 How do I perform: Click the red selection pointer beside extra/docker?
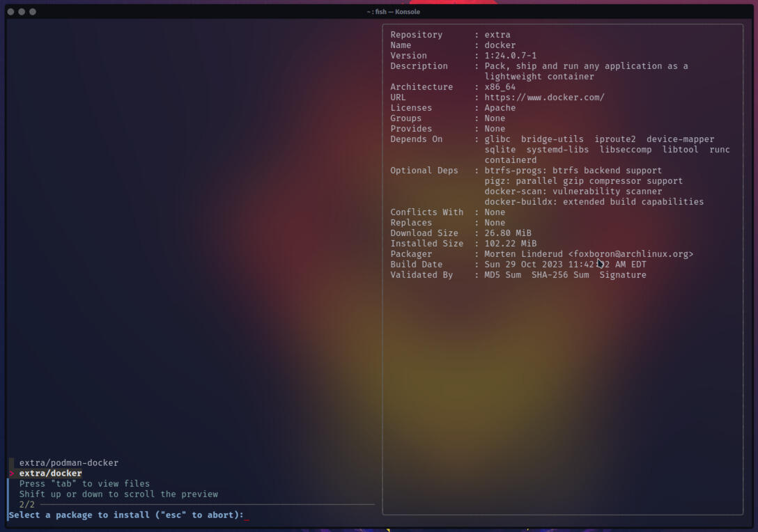12,473
